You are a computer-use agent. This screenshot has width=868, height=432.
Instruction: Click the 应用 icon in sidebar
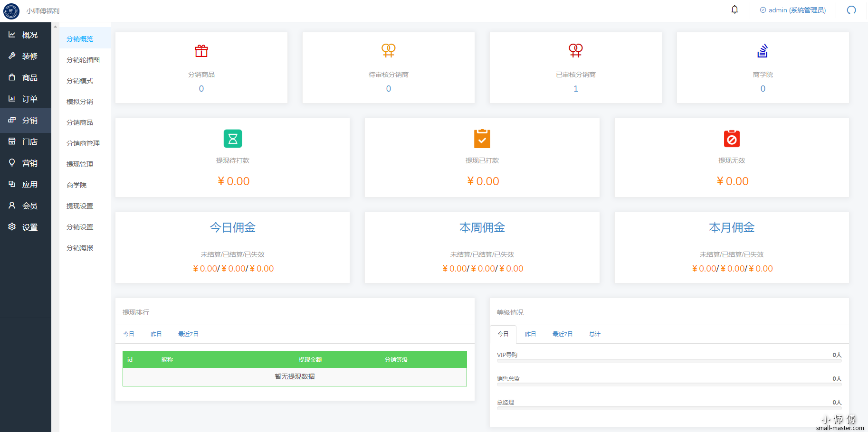[12, 184]
